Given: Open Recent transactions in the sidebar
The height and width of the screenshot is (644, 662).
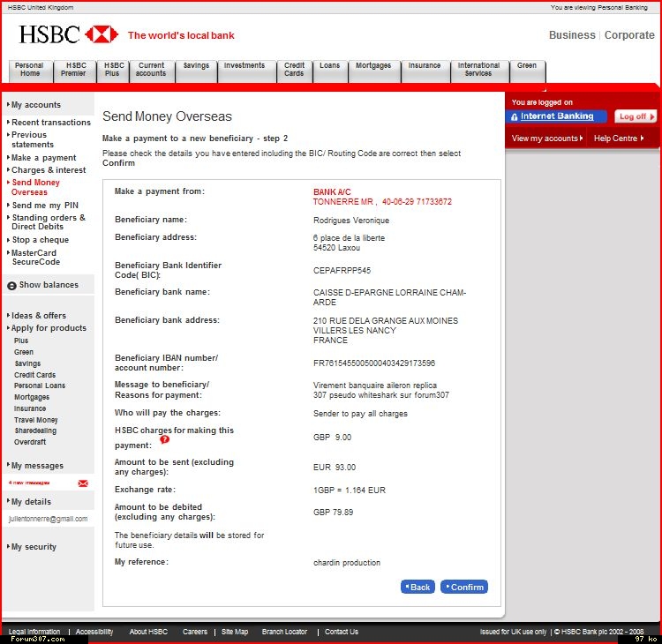Looking at the screenshot, I should click(x=50, y=123).
